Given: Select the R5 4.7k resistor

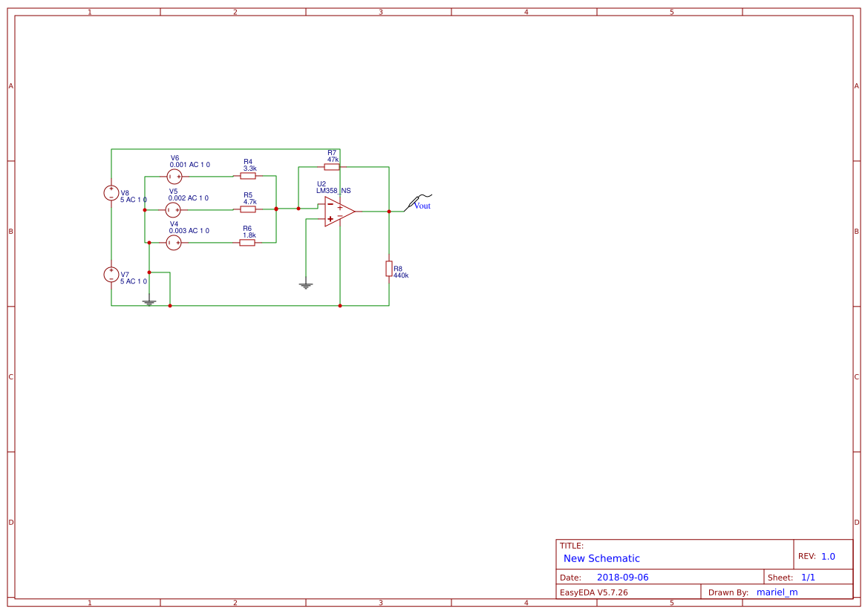Looking at the screenshot, I should coord(248,210).
